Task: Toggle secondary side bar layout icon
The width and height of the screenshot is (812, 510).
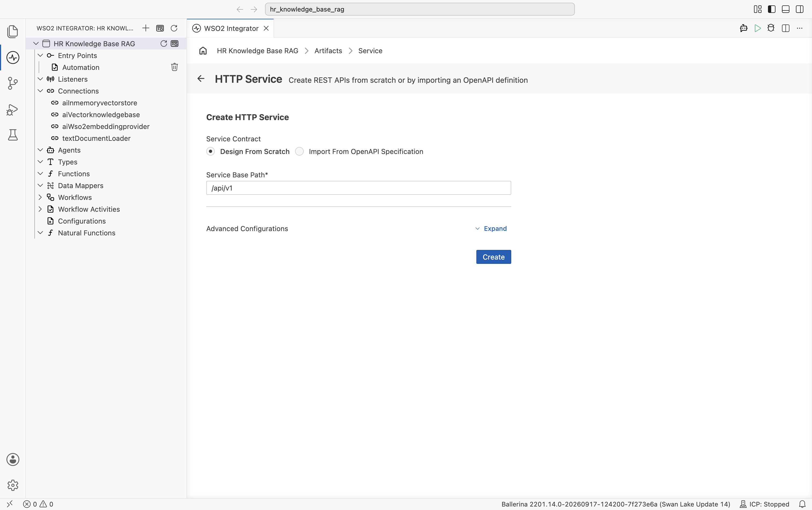Action: click(799, 9)
